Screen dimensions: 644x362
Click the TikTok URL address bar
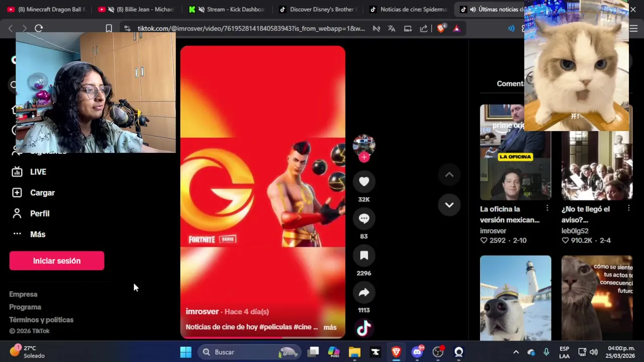click(251, 29)
